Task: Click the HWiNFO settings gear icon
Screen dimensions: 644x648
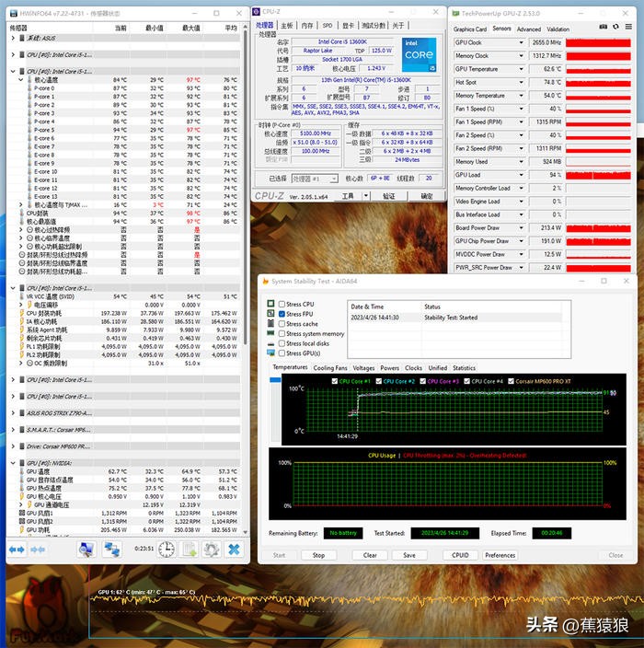Action: pyautogui.click(x=212, y=549)
